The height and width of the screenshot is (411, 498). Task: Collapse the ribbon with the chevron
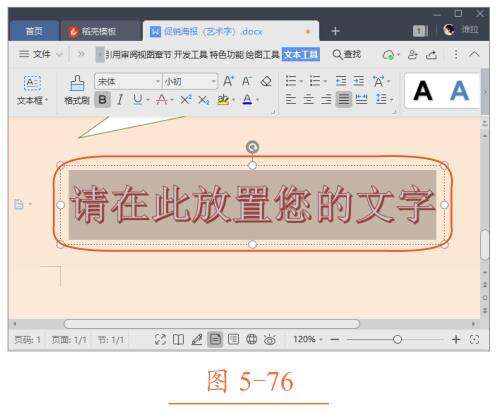point(474,54)
